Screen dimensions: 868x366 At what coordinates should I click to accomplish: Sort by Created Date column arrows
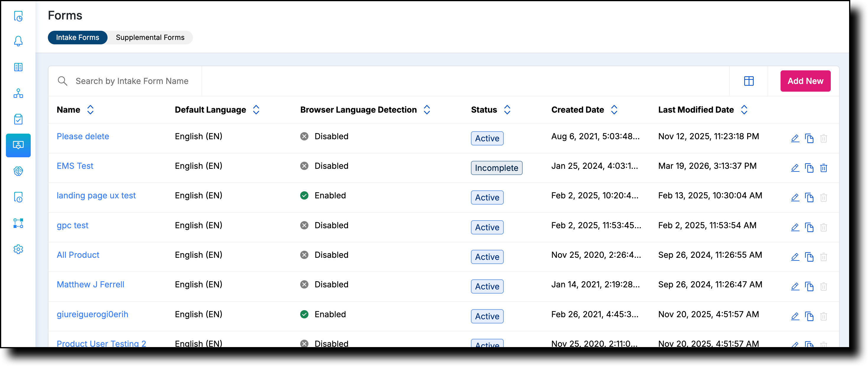[614, 110]
